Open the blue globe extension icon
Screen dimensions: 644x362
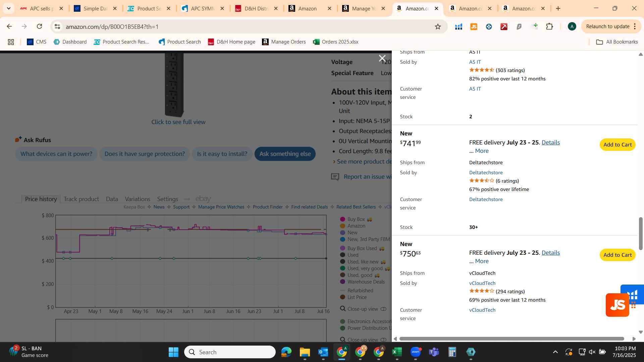489,26
